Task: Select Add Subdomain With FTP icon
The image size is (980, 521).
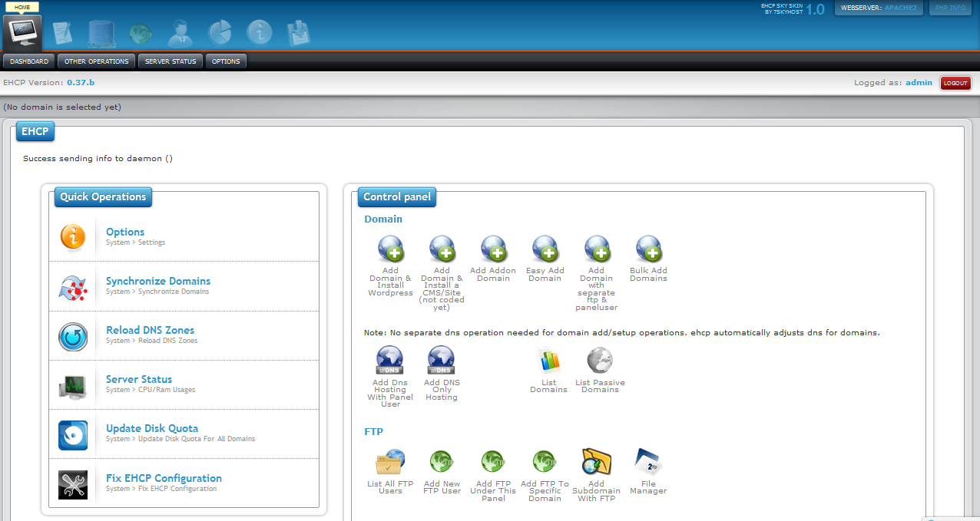Action: [596, 463]
